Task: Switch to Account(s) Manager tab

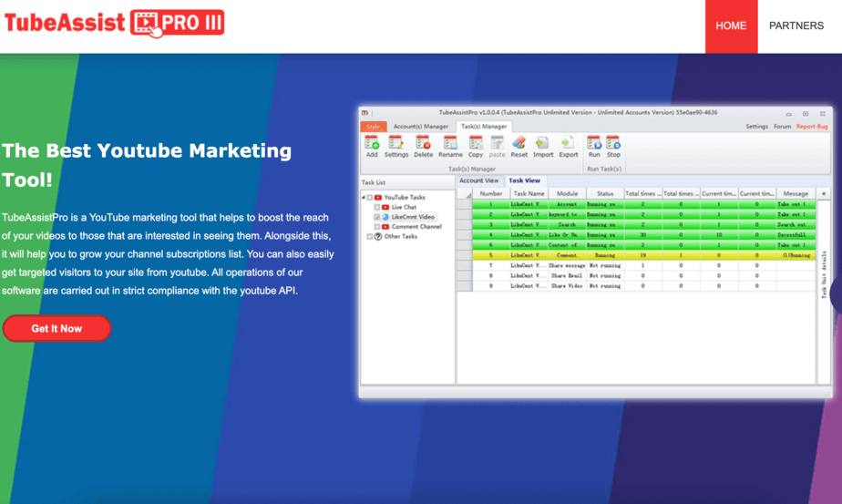Action: coord(421,127)
